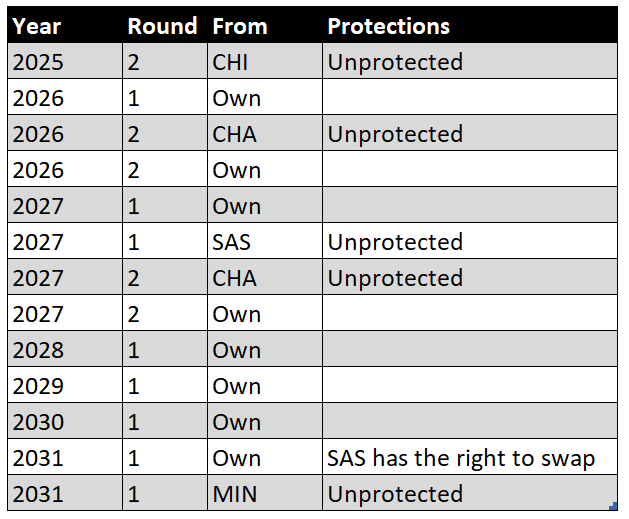This screenshot has height=519, width=629.
Task: Click the Year column header
Action: coord(37,26)
